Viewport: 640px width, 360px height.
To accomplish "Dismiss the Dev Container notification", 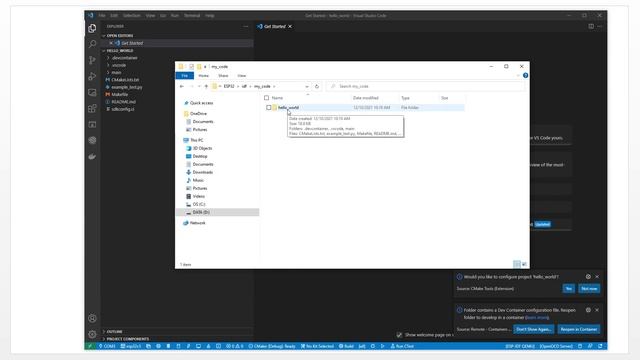I will point(597,310).
